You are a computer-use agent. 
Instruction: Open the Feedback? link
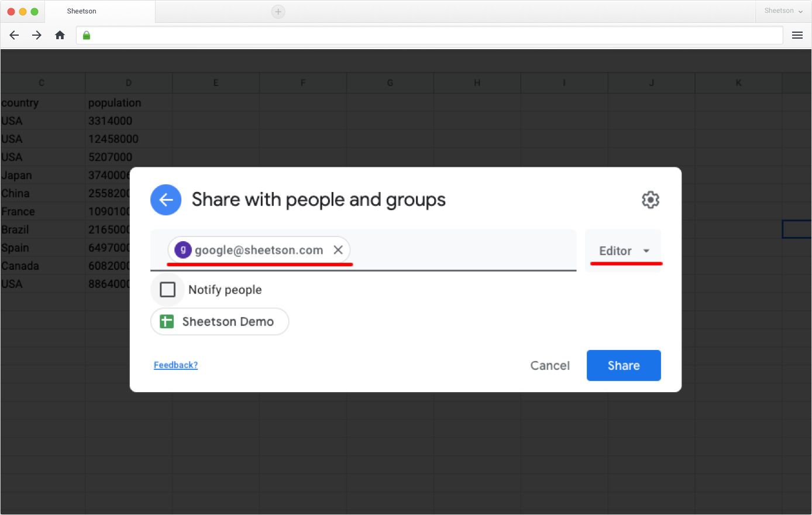point(176,365)
